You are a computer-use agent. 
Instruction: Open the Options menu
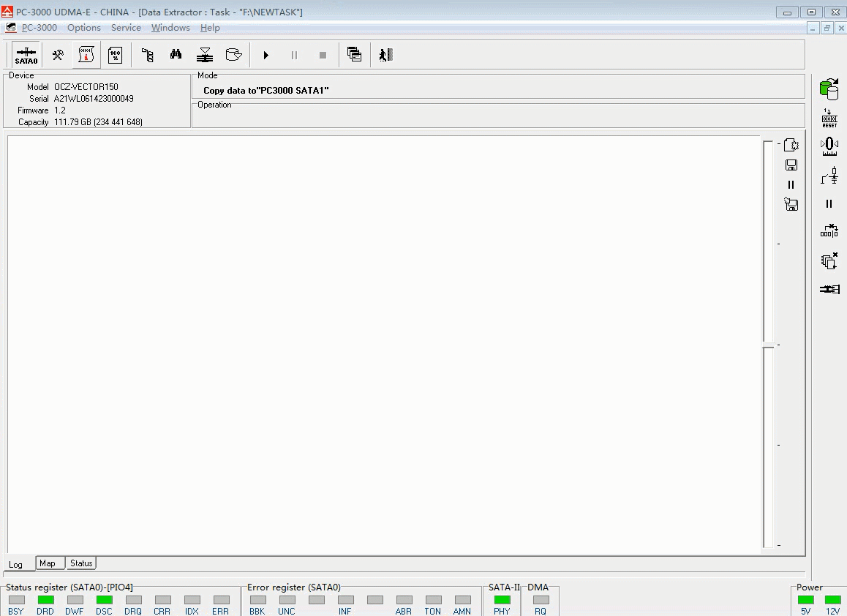tap(83, 28)
